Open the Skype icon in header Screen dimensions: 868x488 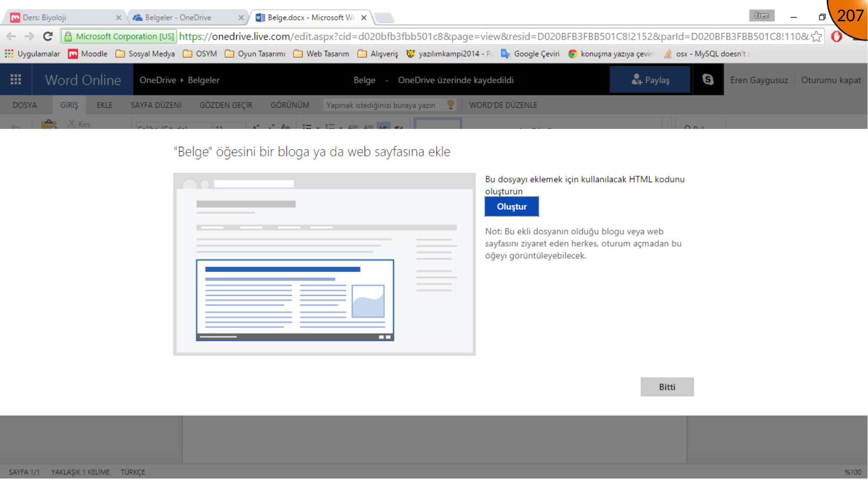point(708,80)
